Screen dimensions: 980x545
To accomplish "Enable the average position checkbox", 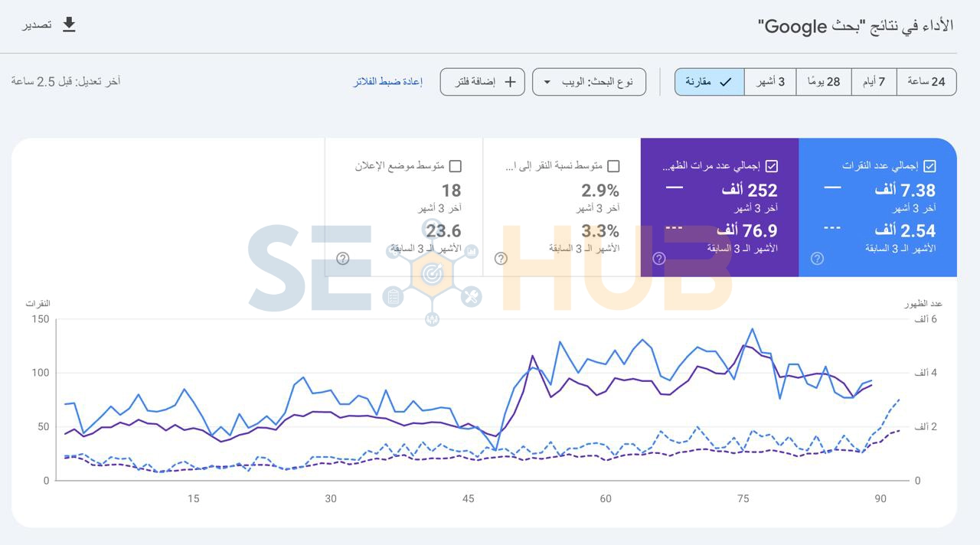I will (x=456, y=166).
